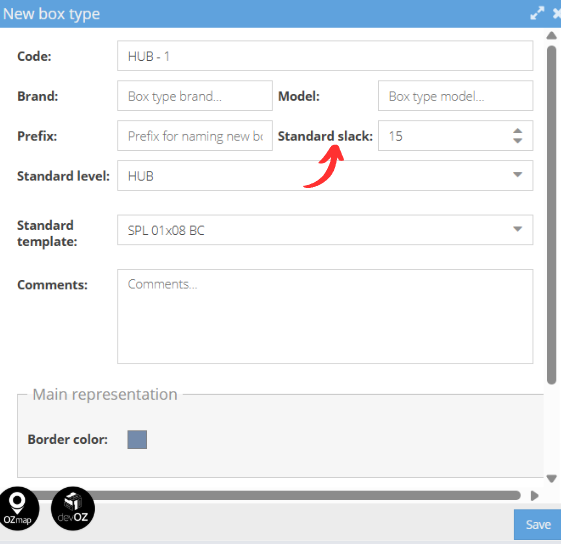Click the Standard template label
Image resolution: width=561 pixels, height=544 pixels.
coord(47,233)
